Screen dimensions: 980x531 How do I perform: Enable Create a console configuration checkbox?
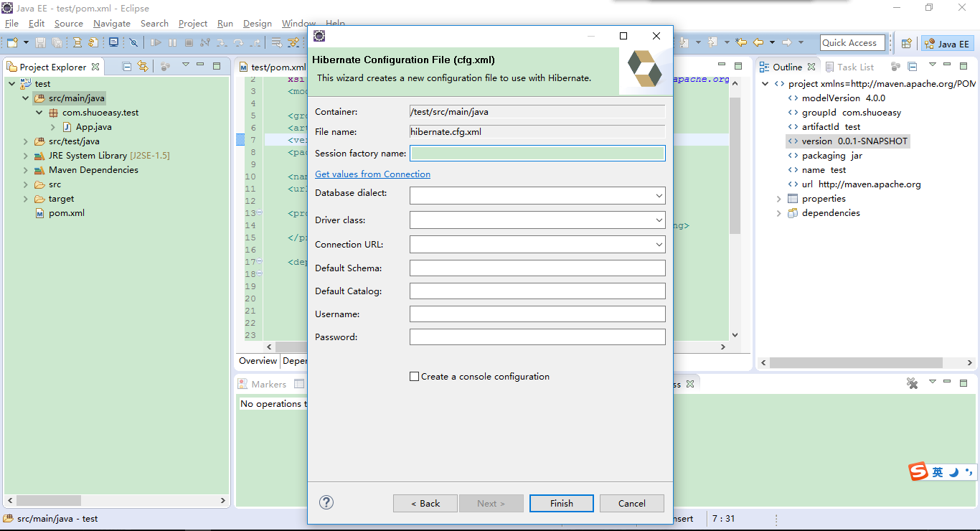pyautogui.click(x=414, y=376)
